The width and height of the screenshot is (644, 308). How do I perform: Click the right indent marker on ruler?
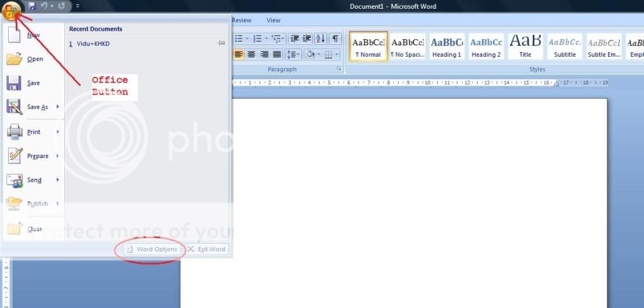[556, 84]
